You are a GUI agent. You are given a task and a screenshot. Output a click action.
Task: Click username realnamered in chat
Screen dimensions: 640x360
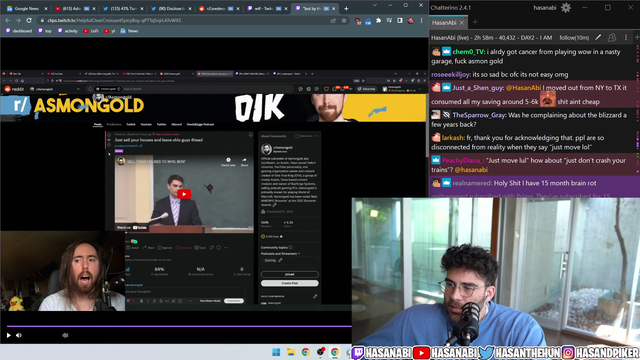[x=472, y=183]
